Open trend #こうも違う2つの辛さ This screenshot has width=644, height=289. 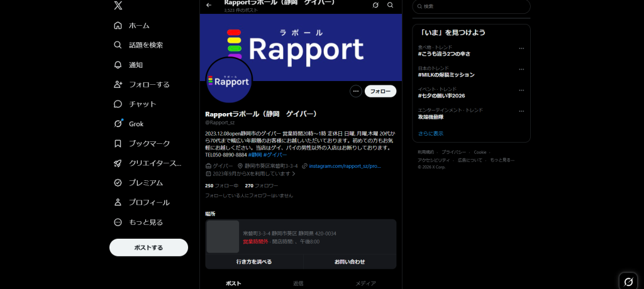pyautogui.click(x=444, y=54)
